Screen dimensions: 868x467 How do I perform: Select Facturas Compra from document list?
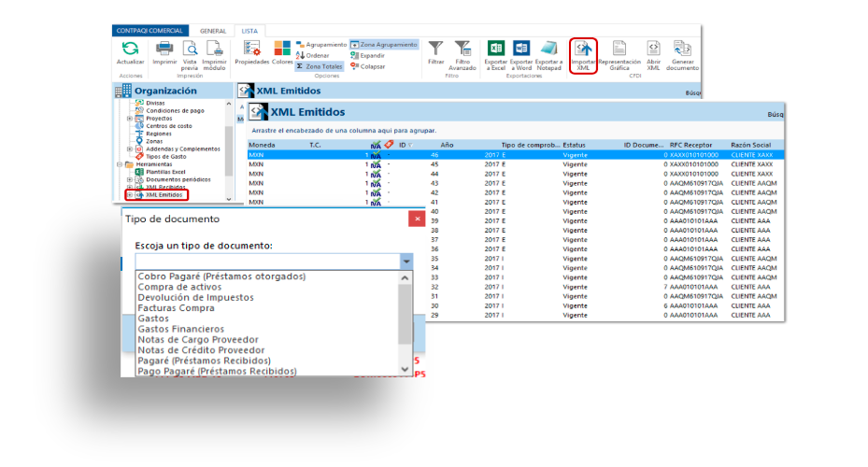click(x=176, y=307)
